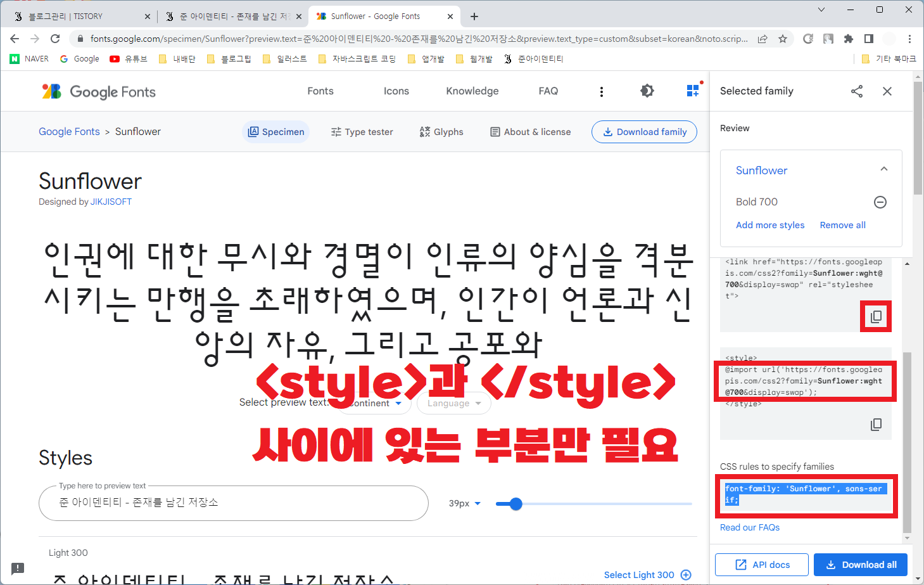Open a new browser tab
The height and width of the screenshot is (585, 924).
(474, 16)
